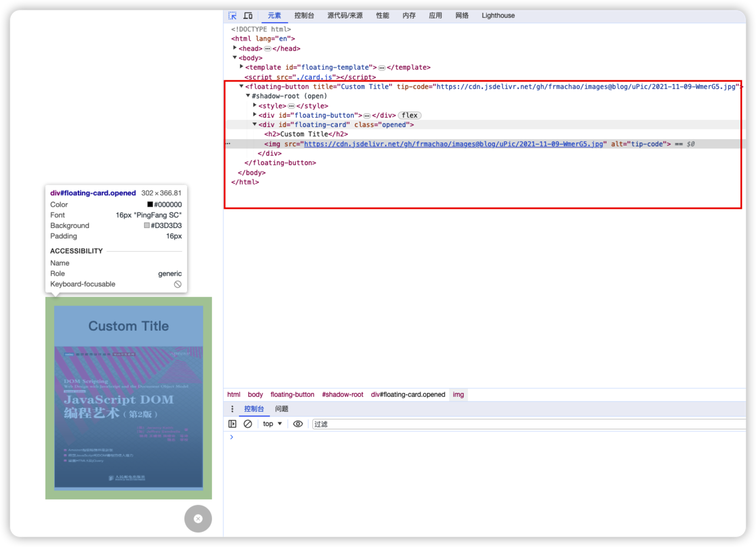Click the ellipsis inside the style tag
756x547 pixels.
coord(291,106)
